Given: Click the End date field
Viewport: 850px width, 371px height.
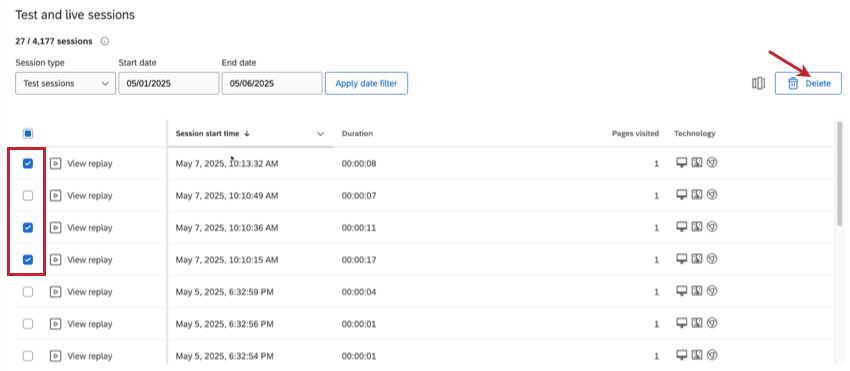Looking at the screenshot, I should point(272,84).
